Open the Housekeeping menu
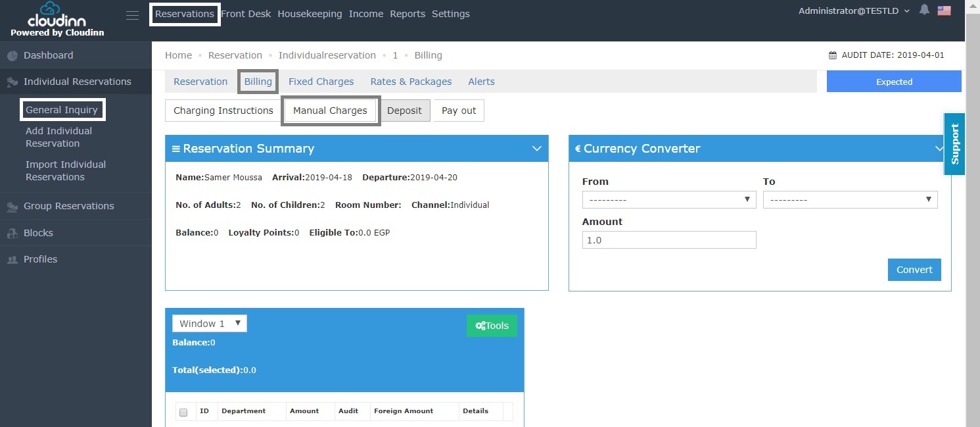The image size is (980, 427). 310,14
